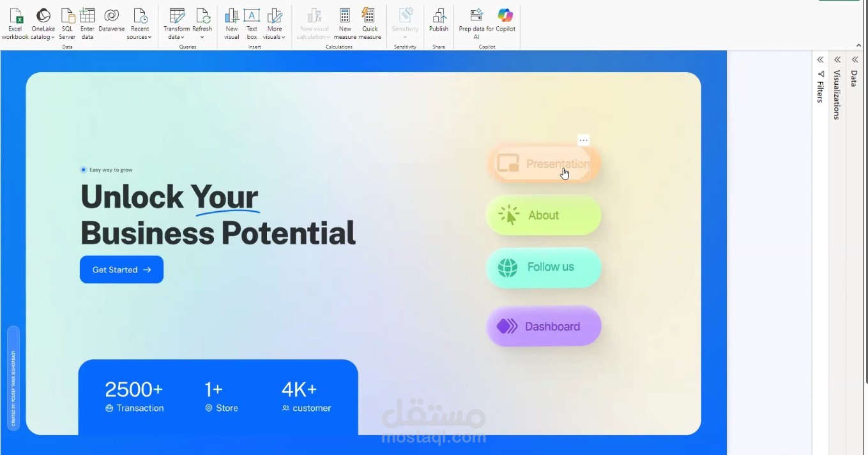
Task: Publish the report
Action: pos(439,20)
